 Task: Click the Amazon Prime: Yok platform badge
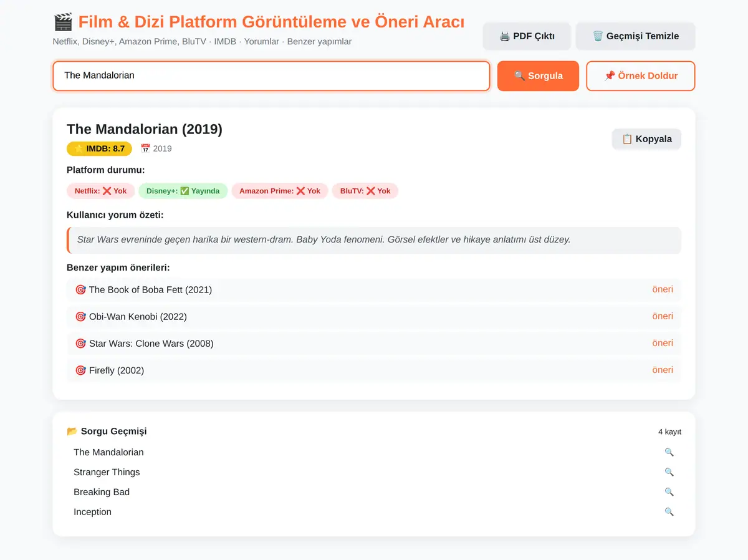[x=280, y=191]
